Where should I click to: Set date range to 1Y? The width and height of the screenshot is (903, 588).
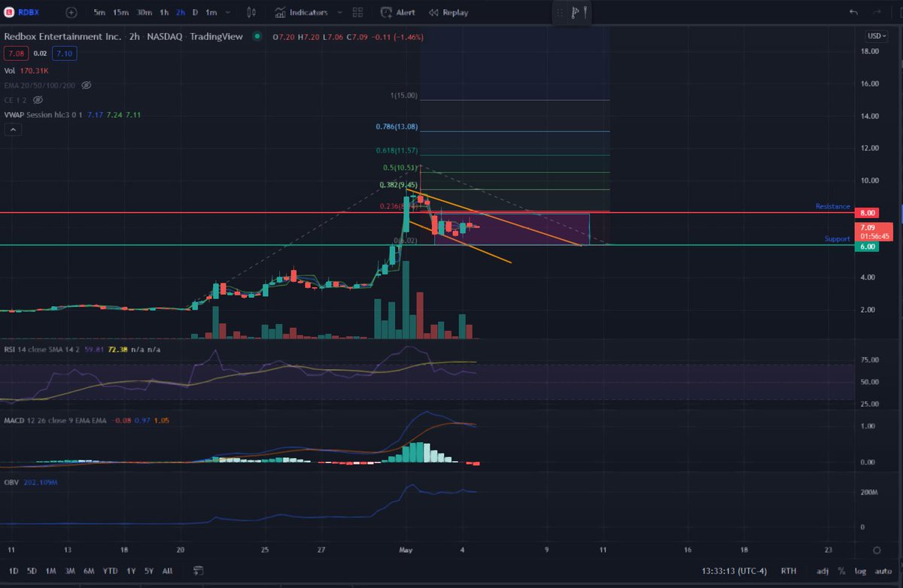tap(131, 571)
